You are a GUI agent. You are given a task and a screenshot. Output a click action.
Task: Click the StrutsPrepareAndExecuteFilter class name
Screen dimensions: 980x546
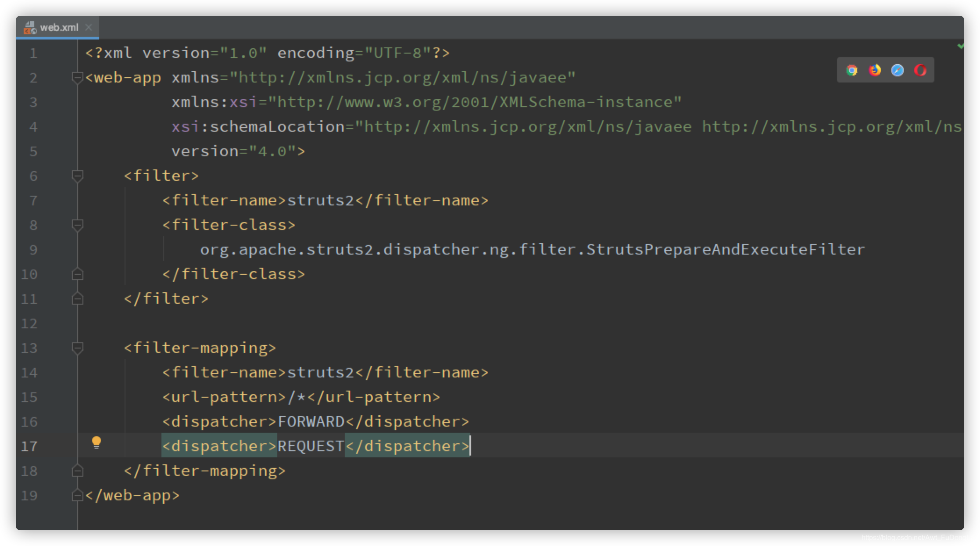[x=726, y=250]
